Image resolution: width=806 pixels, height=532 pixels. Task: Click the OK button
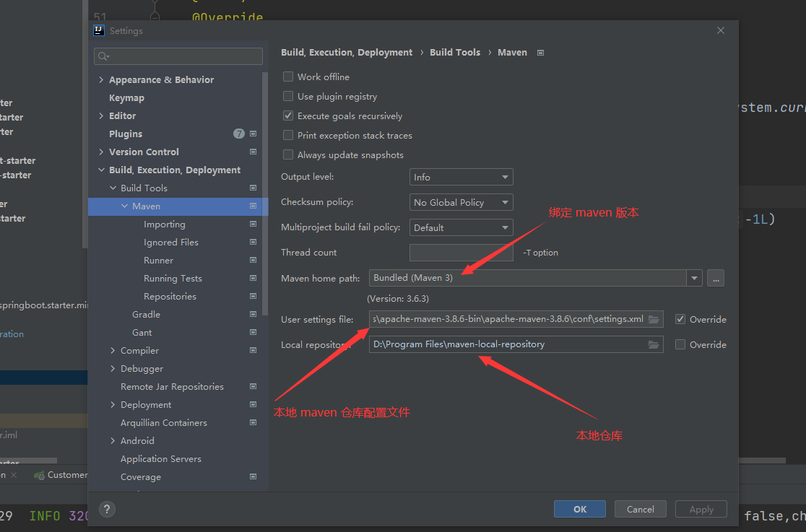coord(580,509)
